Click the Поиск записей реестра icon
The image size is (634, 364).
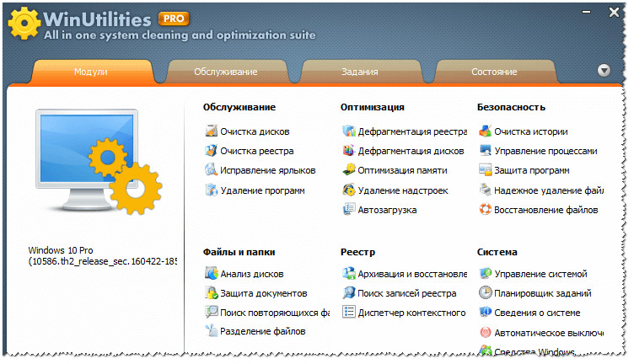click(348, 292)
